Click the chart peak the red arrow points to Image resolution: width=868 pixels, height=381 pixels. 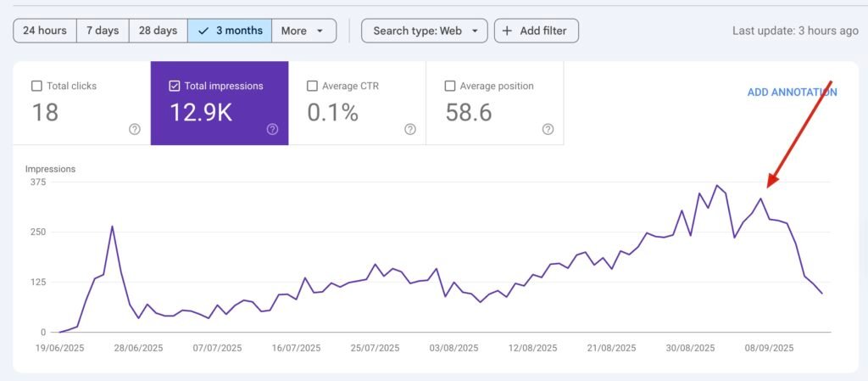coord(761,199)
